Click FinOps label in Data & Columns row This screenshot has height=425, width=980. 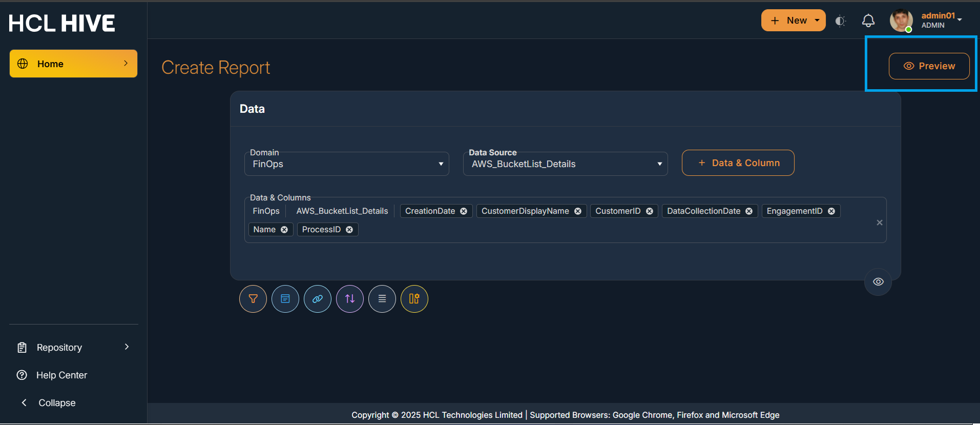tap(266, 211)
